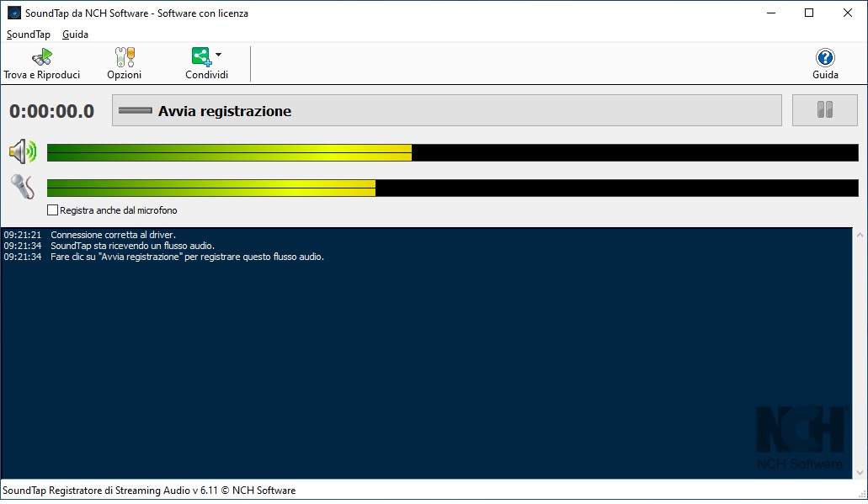Minimize the SoundTap window

[x=771, y=13]
